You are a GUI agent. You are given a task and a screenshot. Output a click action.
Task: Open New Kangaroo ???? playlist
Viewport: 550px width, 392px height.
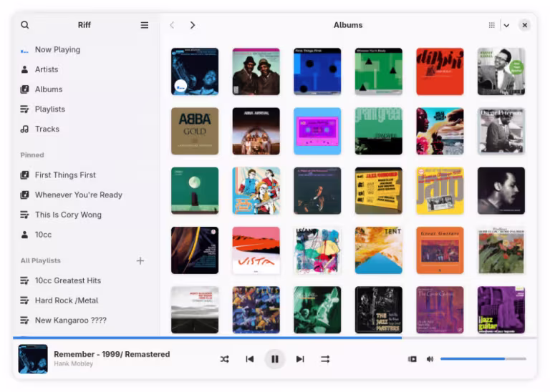click(x=86, y=320)
